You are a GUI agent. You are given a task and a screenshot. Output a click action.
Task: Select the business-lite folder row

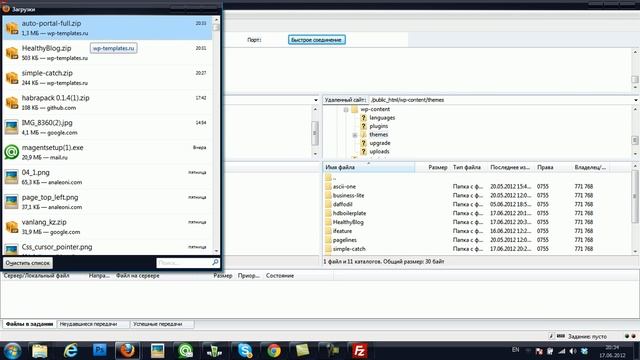coord(478,196)
